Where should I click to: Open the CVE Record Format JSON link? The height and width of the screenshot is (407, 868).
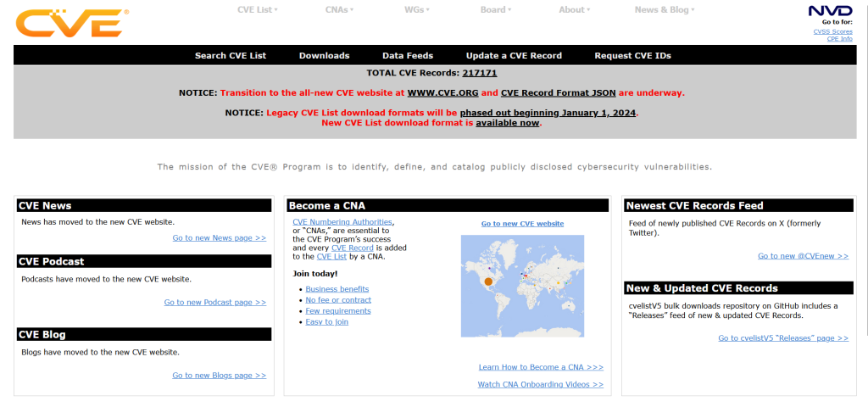click(559, 92)
